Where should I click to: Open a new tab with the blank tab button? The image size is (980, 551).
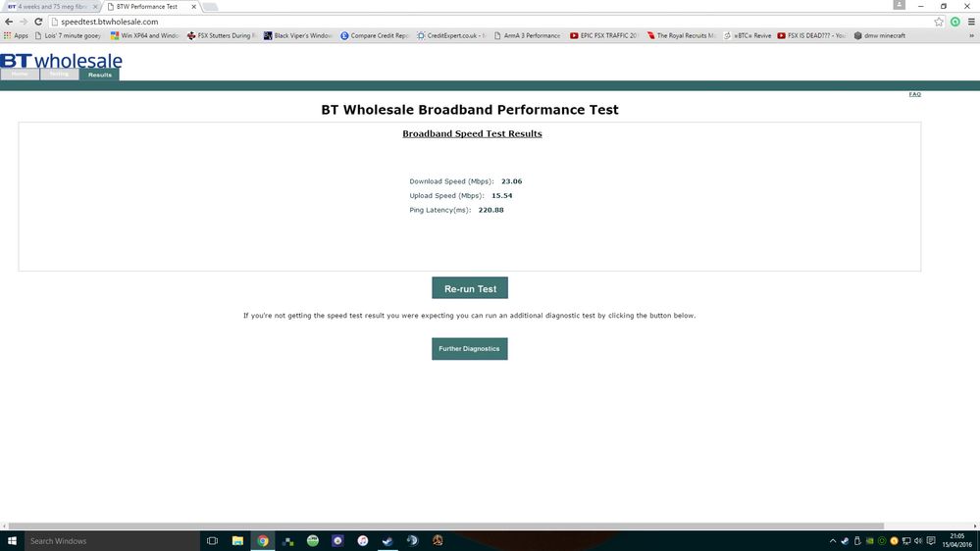(x=211, y=6)
